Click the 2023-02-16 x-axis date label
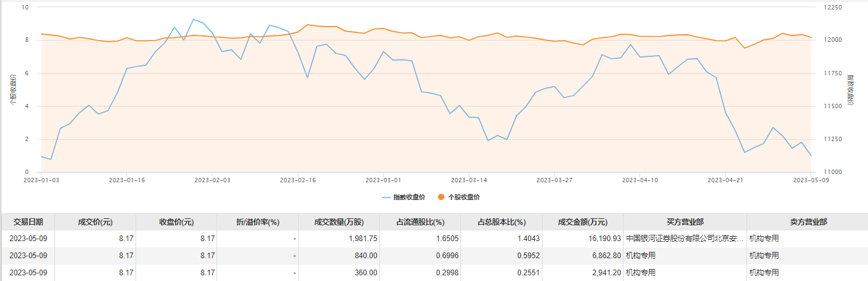 (x=298, y=180)
